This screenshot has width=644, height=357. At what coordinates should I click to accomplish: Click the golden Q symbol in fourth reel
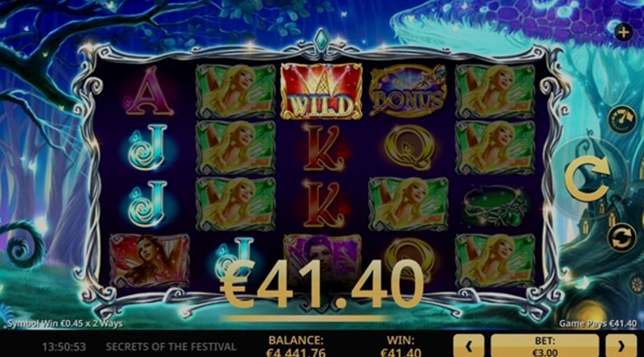coord(409,147)
